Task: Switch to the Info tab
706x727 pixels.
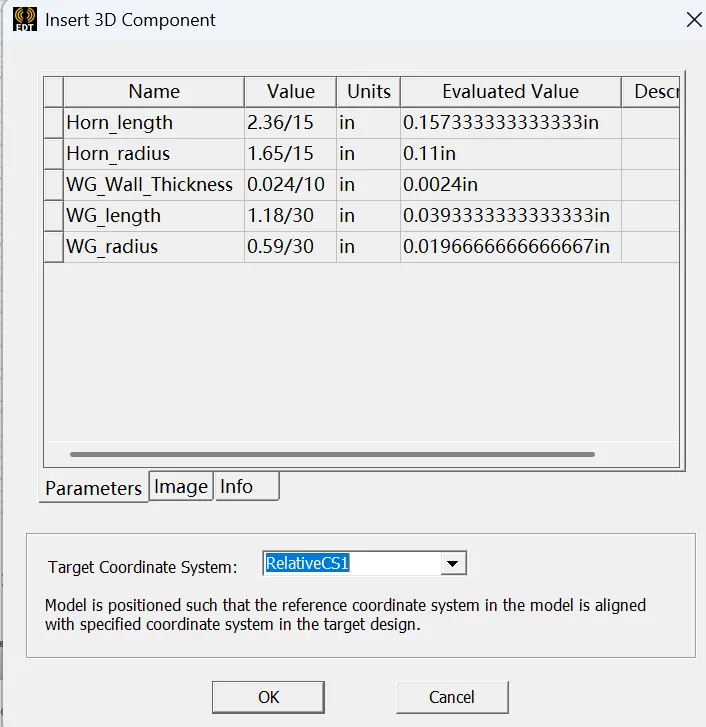Action: [x=247, y=486]
